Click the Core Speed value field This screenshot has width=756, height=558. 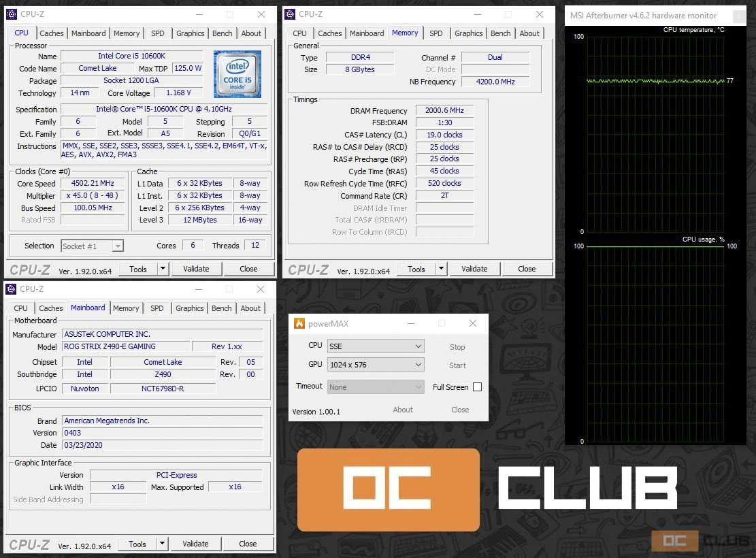click(93, 184)
